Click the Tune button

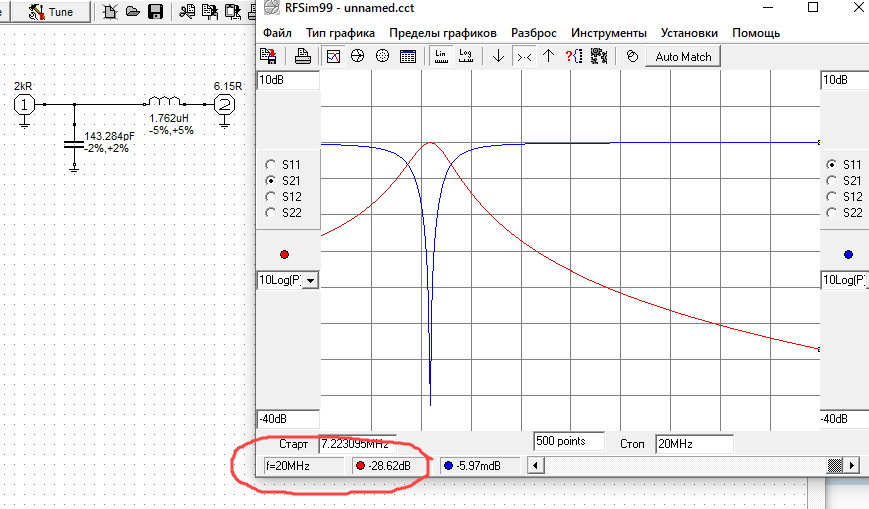click(x=53, y=12)
